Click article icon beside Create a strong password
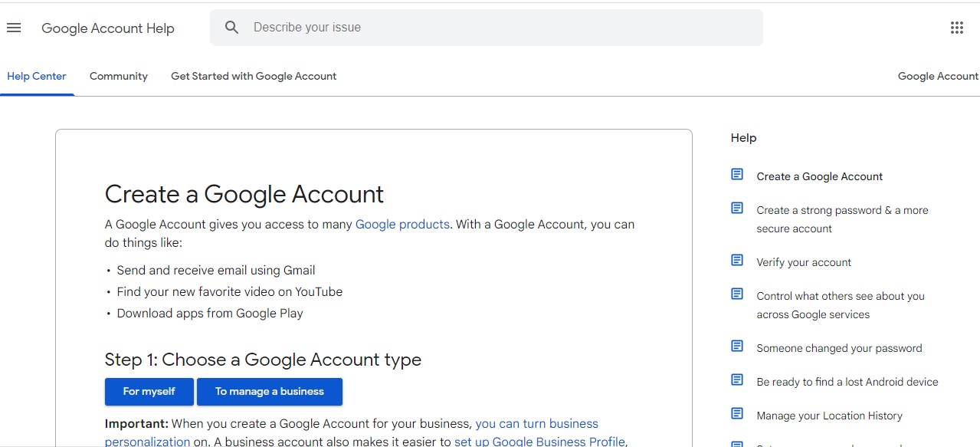This screenshot has height=447, width=980. coord(737,209)
